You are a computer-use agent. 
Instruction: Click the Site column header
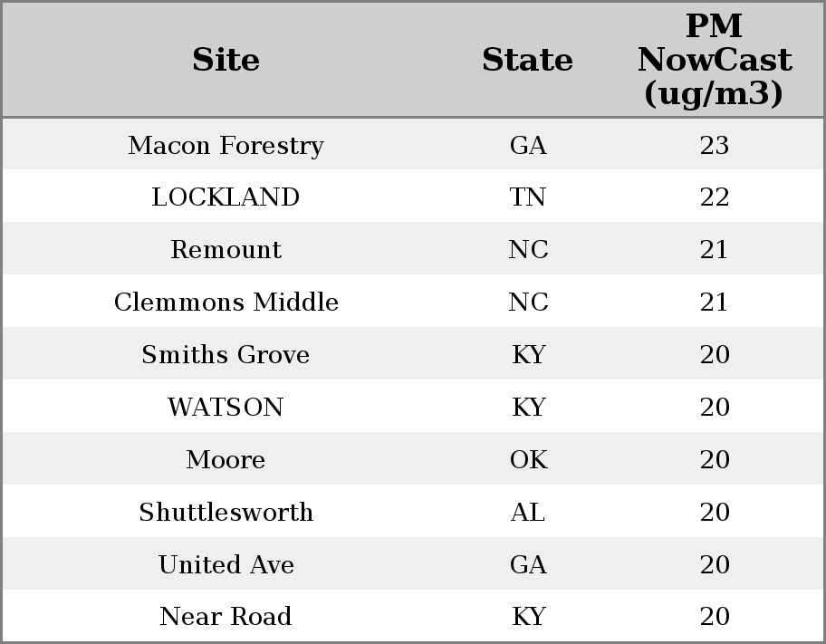pos(226,60)
